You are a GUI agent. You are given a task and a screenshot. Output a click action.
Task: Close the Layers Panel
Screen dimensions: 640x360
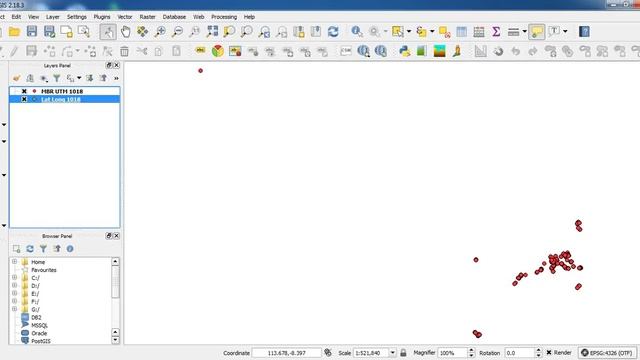coord(116,65)
